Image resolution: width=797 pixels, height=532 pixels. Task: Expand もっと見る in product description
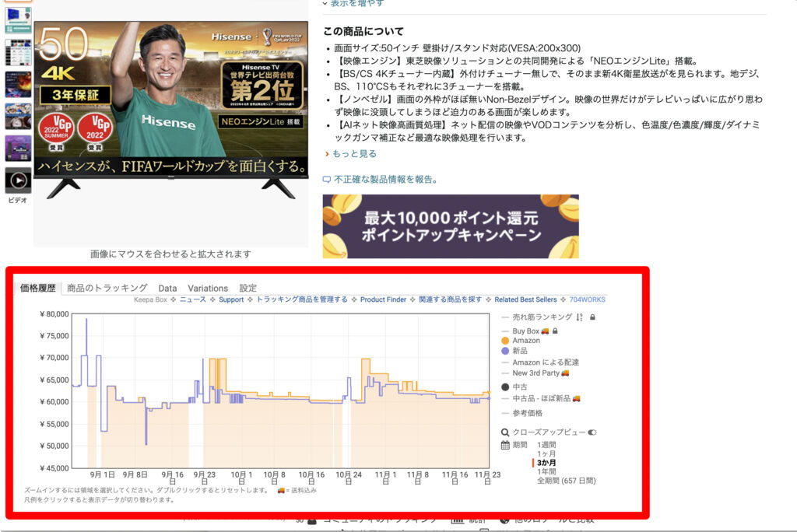click(354, 154)
